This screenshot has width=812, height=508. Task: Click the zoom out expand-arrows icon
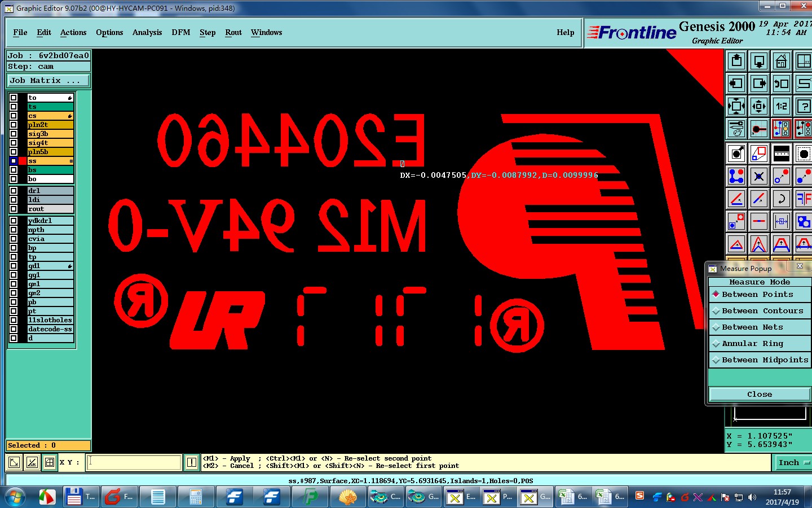tap(736, 106)
